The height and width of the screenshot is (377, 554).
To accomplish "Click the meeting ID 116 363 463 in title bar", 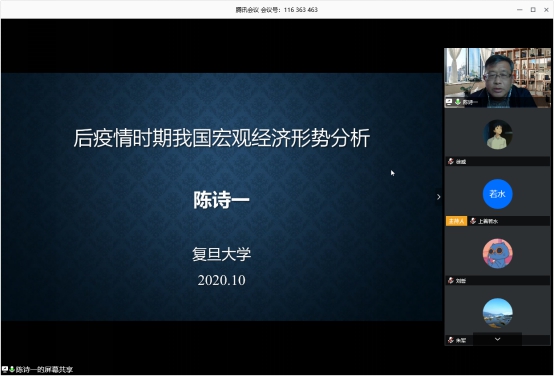I will coord(301,10).
